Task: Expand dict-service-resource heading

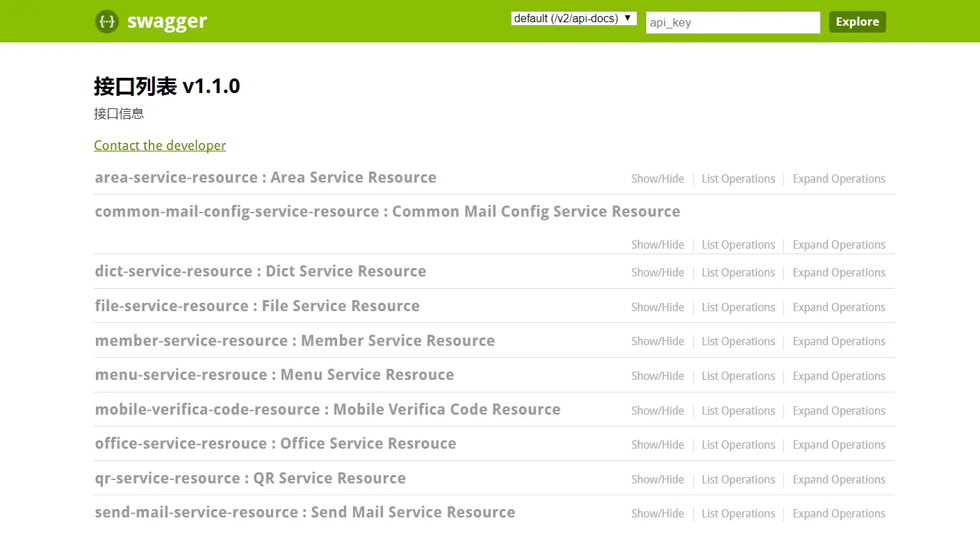Action: click(x=261, y=271)
